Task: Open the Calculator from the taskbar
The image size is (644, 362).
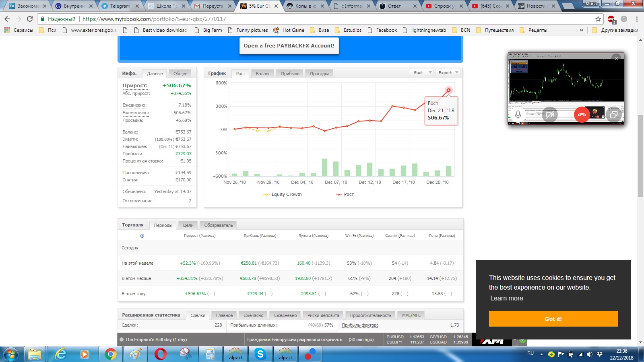Action: pyautogui.click(x=210, y=354)
